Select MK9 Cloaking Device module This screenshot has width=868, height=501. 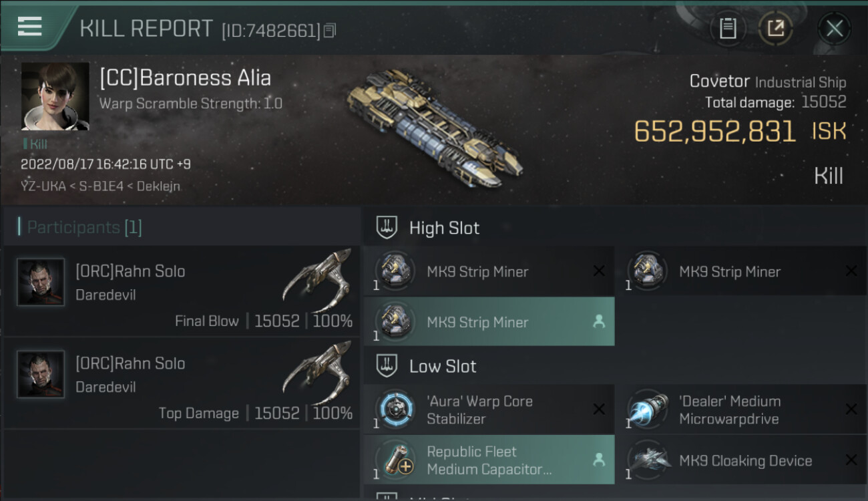[x=742, y=460]
